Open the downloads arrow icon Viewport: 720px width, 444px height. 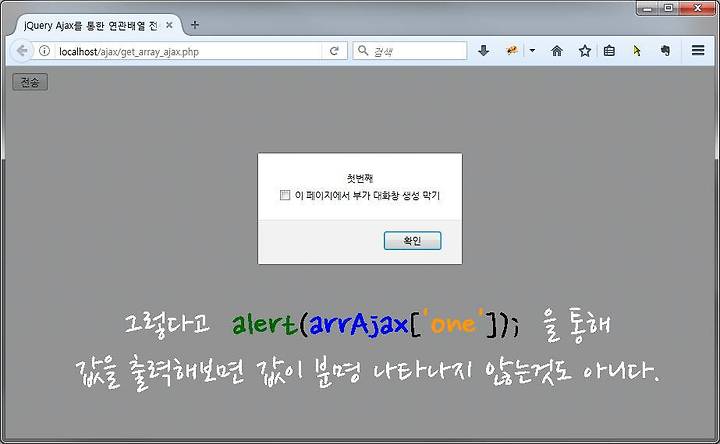coord(483,51)
